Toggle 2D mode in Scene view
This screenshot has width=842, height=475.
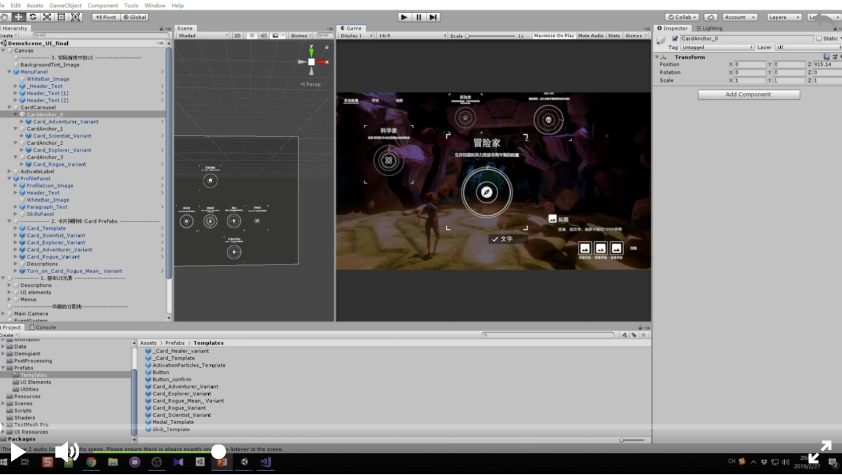(x=237, y=35)
